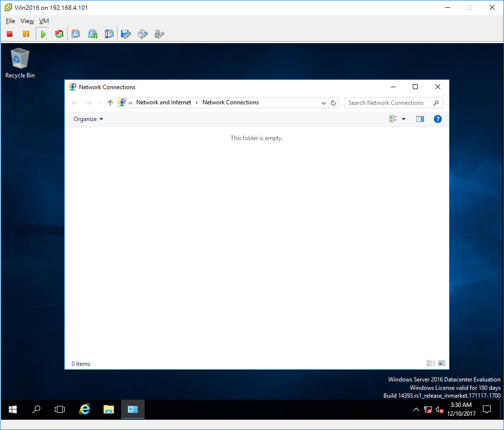Select the Recycle Bin desktop icon
504x430 pixels.
click(x=20, y=63)
